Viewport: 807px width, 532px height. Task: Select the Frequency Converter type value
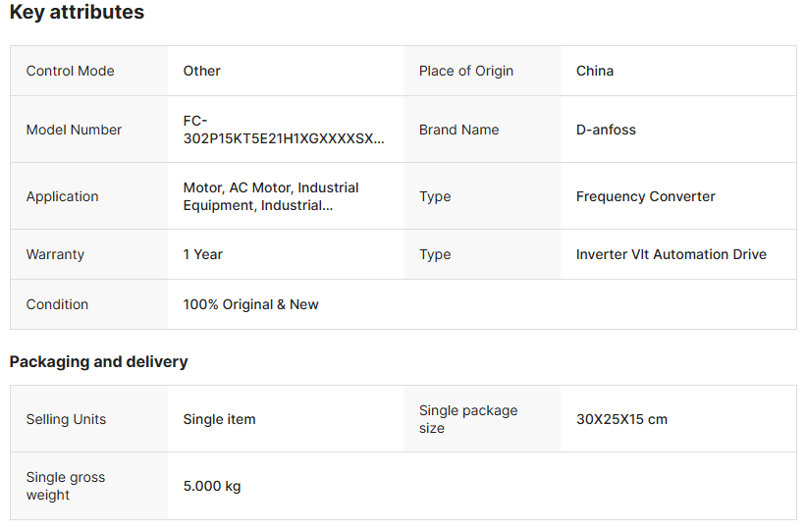(646, 196)
